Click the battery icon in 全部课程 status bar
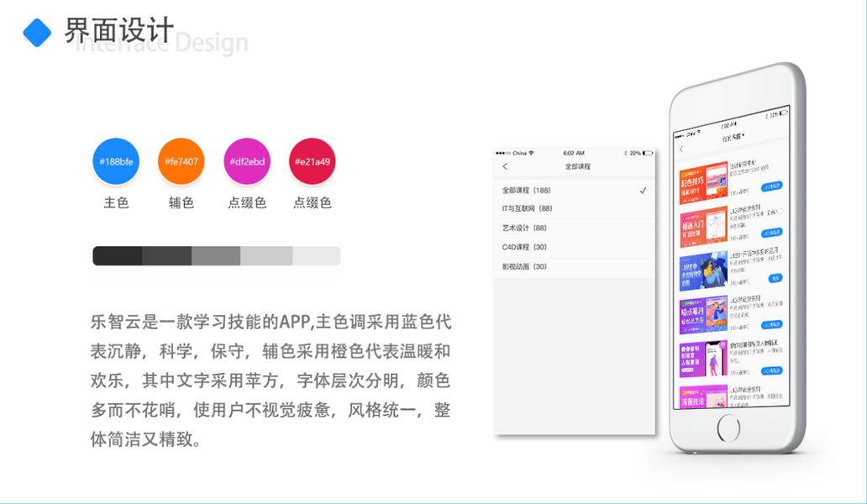Screen dimensions: 867x504 pyautogui.click(x=648, y=153)
